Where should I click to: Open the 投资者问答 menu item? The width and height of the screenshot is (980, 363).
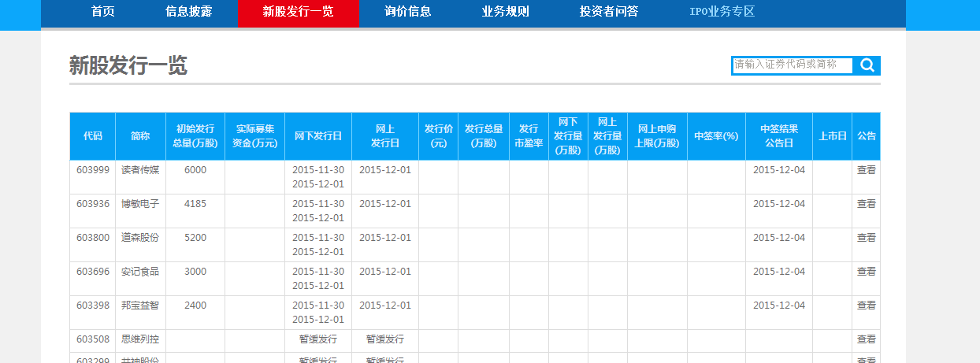pos(608,12)
